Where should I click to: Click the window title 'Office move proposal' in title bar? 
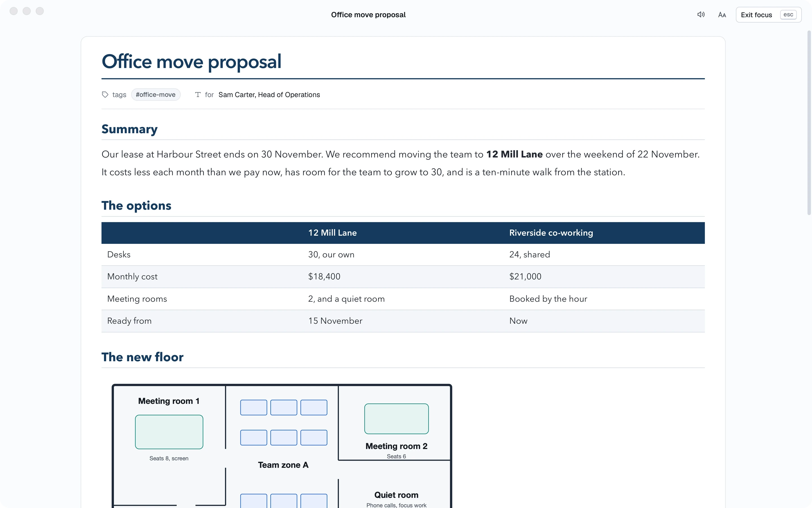368,15
